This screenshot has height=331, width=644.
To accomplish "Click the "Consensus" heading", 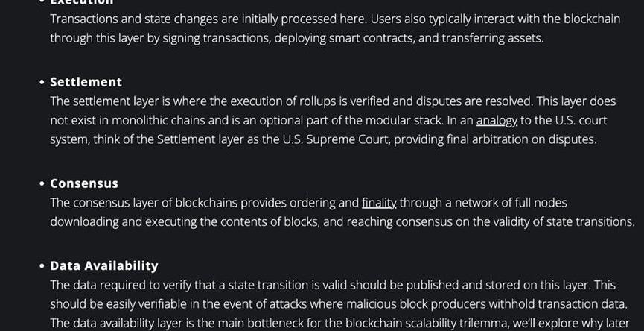I will (x=84, y=183).
